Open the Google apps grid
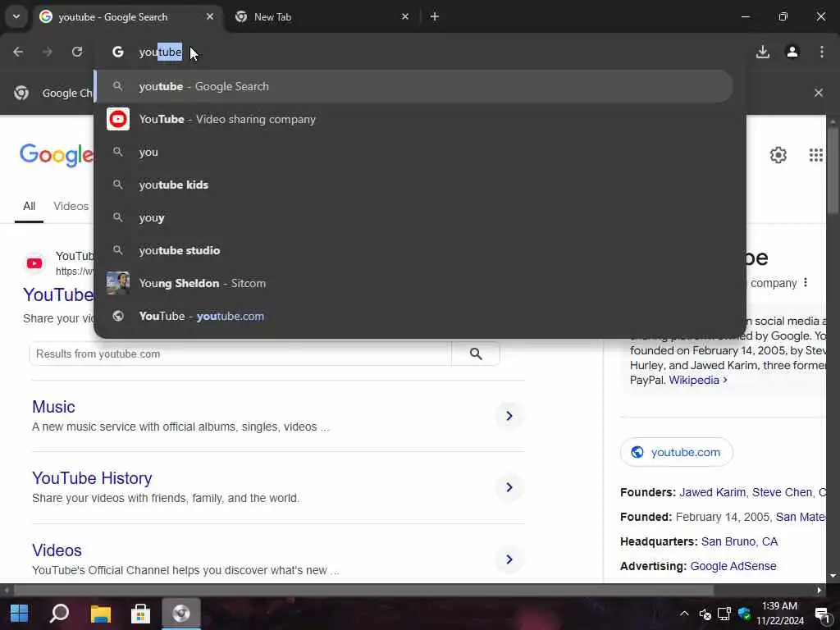 (816, 155)
